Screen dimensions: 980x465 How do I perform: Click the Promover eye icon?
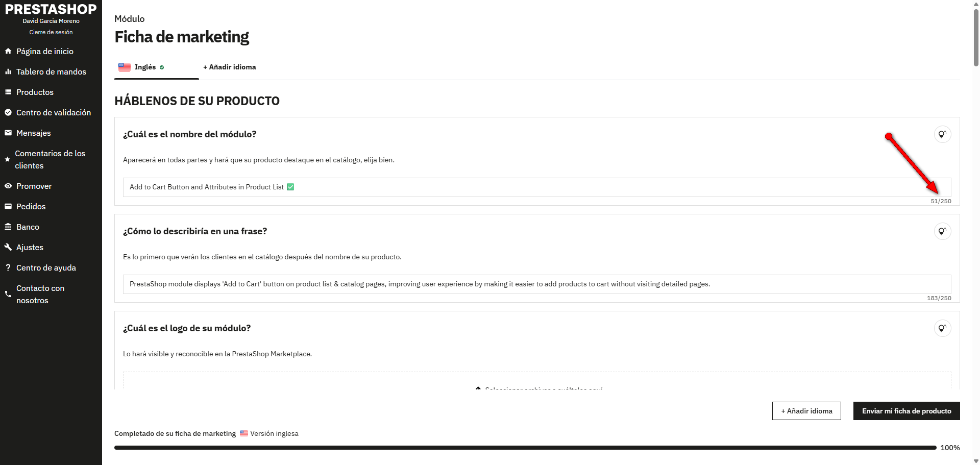point(8,186)
